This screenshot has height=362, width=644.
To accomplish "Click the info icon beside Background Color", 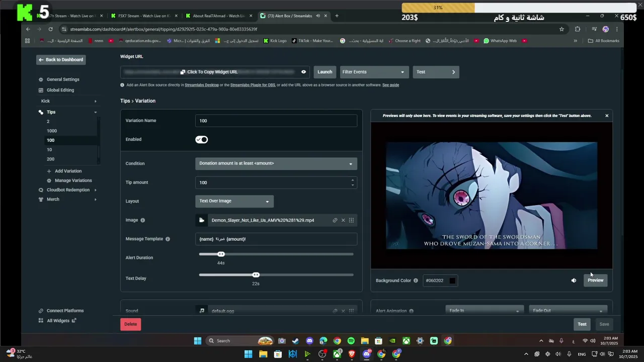I will tap(416, 281).
